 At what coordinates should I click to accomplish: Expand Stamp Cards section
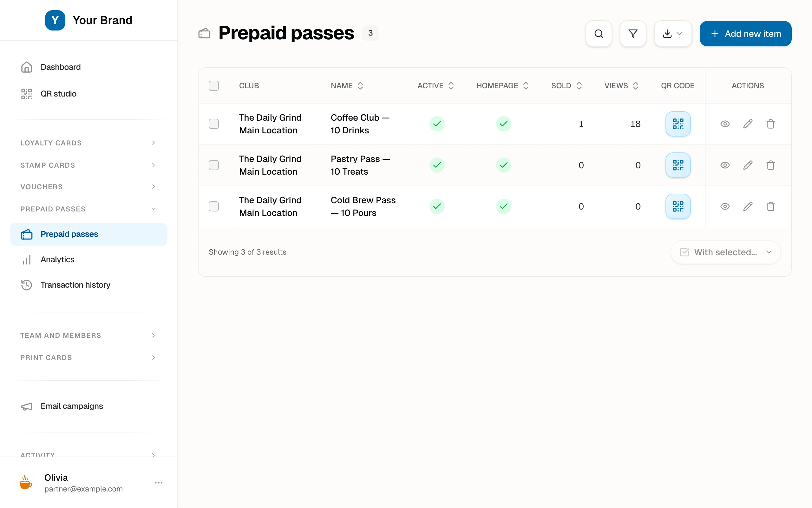[88, 165]
